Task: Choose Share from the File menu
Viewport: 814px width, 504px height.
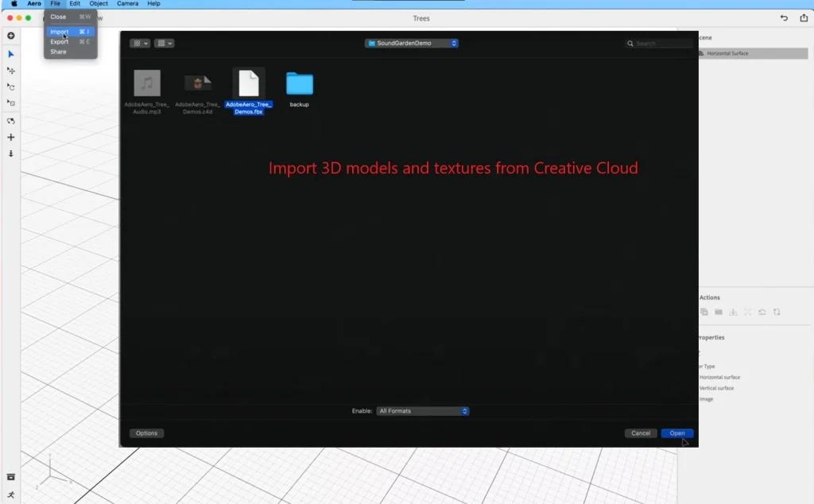Action: tap(71, 52)
